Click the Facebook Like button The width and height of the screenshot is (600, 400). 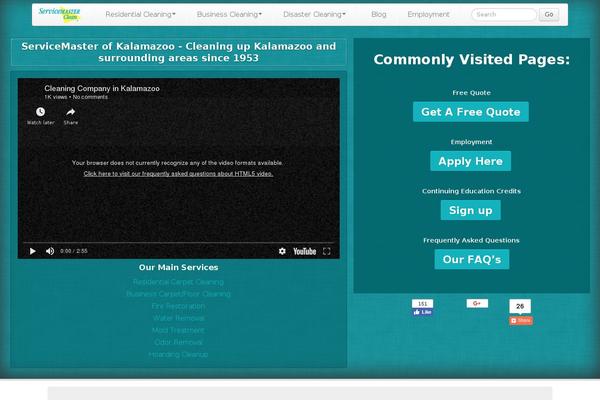pyautogui.click(x=422, y=312)
